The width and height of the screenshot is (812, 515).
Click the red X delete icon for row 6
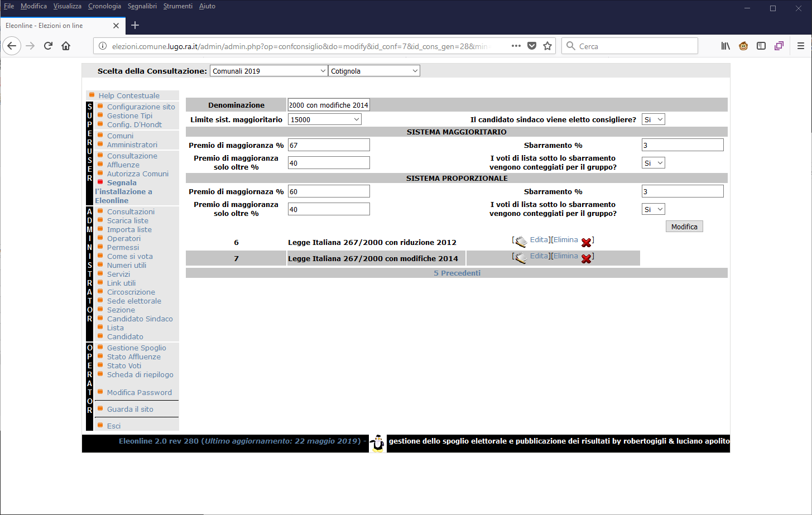(586, 242)
